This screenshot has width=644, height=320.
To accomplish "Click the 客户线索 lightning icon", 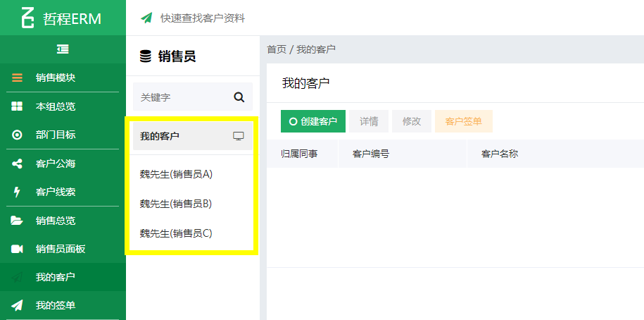I will click(17, 192).
